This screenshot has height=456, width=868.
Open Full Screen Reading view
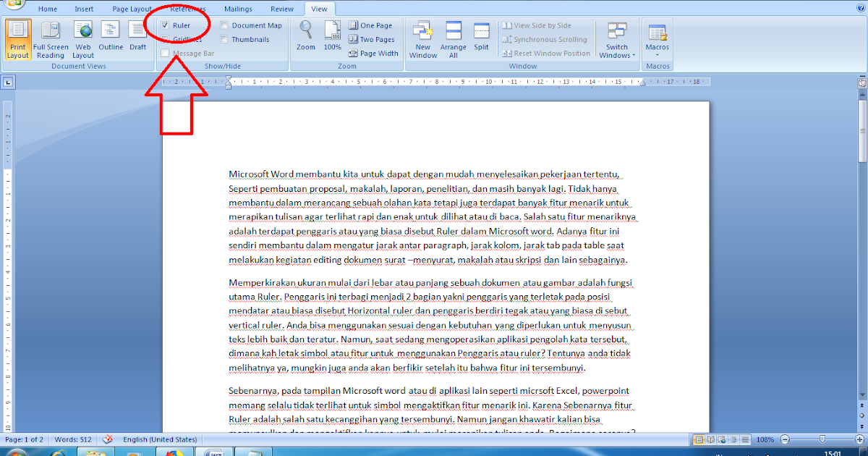[x=51, y=39]
